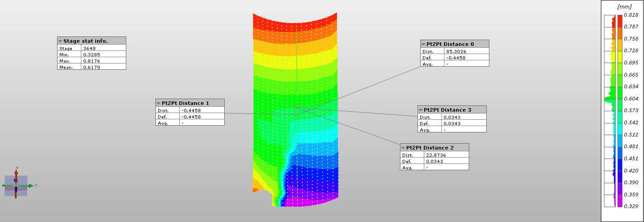Select the Dist. value 85.3026 in Distance 0

pos(466,51)
